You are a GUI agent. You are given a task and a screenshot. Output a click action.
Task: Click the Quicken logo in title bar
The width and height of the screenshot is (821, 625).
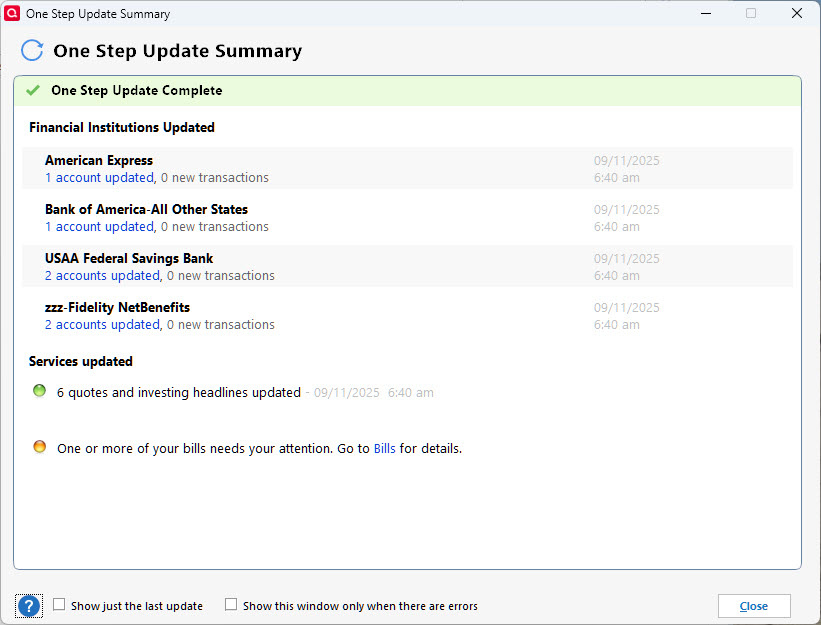coord(12,13)
